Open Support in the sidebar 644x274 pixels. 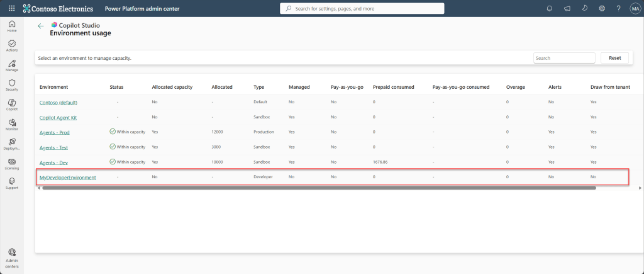[x=12, y=183]
